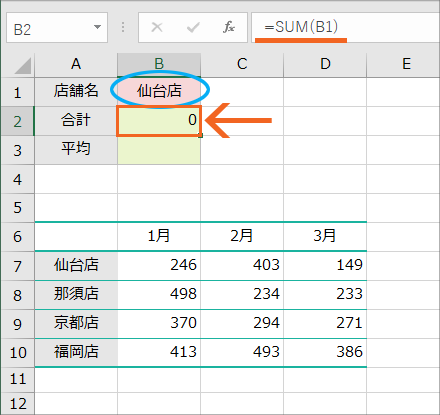Image resolution: width=440 pixels, height=415 pixels.
Task: Click cell A2 labeled 合計
Action: click(76, 121)
